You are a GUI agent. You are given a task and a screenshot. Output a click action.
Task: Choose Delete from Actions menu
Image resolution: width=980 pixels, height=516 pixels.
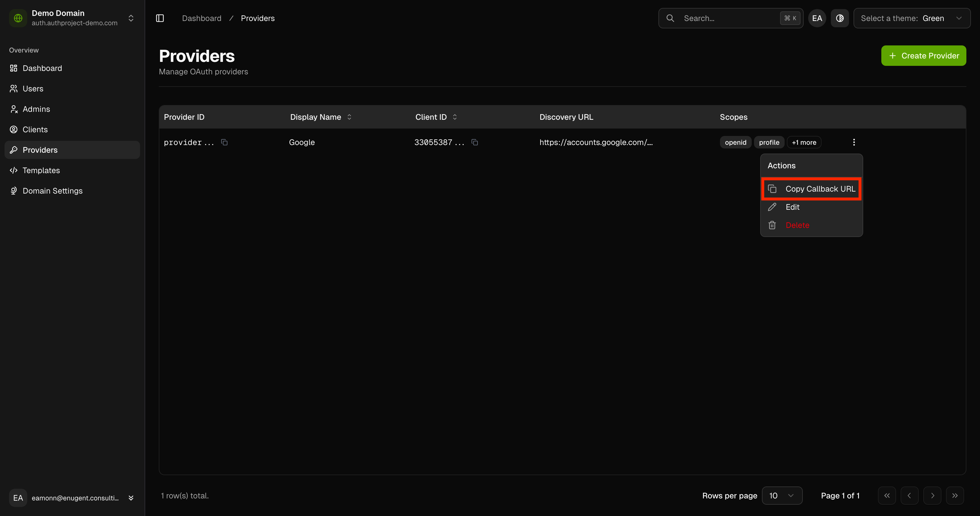[x=812, y=225]
